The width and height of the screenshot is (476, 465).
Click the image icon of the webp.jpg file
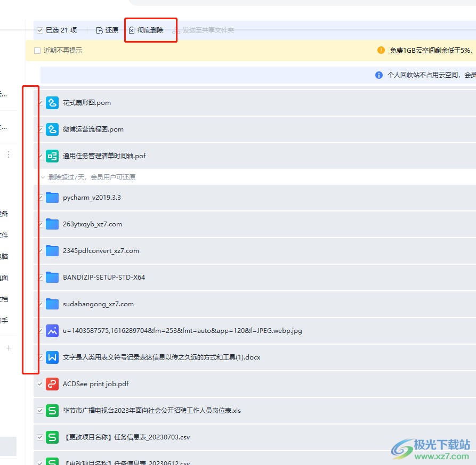click(52, 331)
